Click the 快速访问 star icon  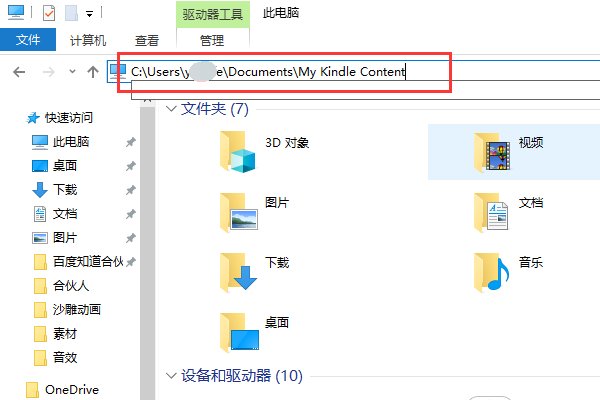coord(33,118)
